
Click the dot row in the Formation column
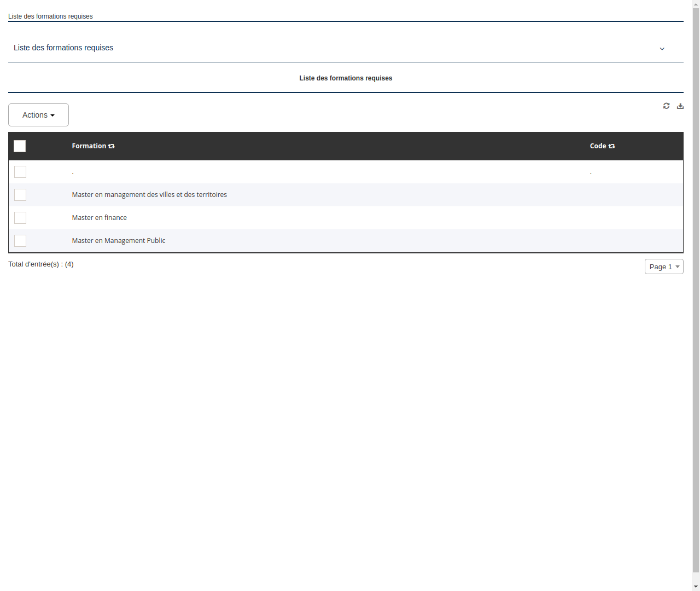pyautogui.click(x=73, y=171)
